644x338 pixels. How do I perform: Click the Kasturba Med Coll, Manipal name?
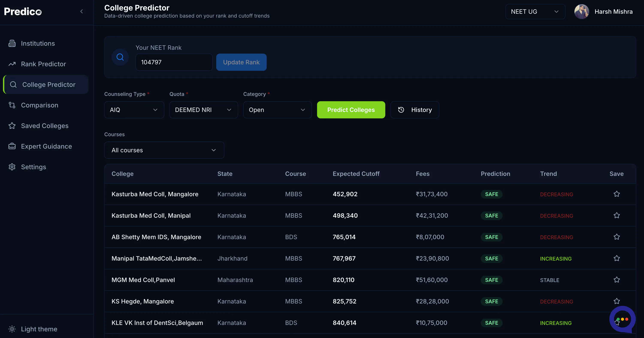coord(151,216)
